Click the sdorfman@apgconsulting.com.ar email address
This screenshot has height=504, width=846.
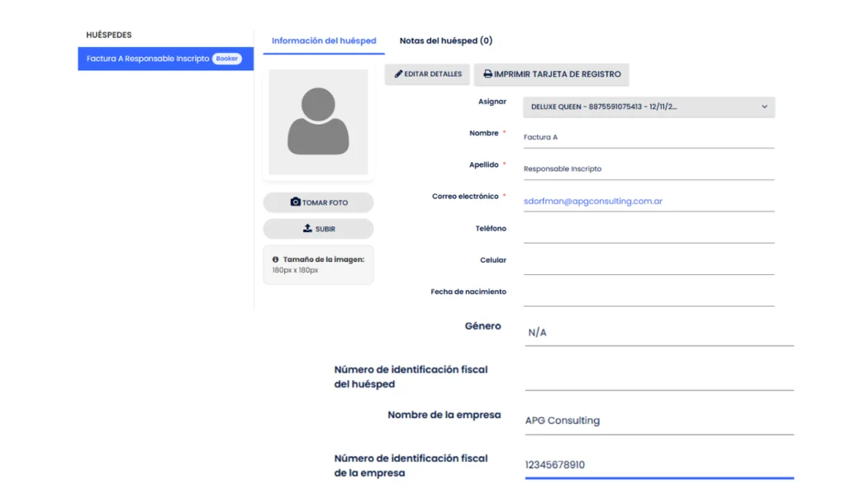pos(593,201)
